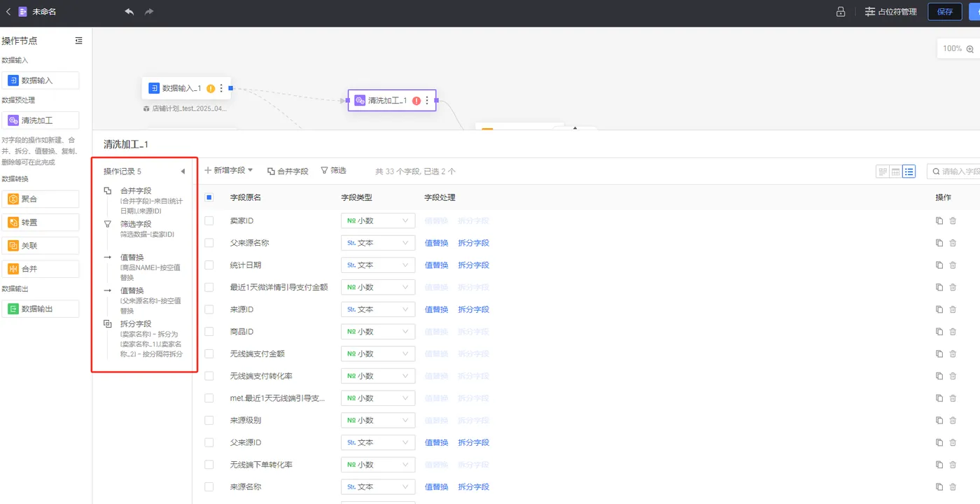The width and height of the screenshot is (980, 504).
Task: Select the 拆分字段 record for 卖家名称
Action: coord(143,339)
